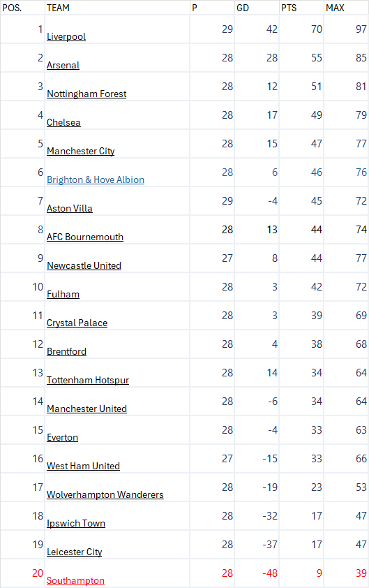
Task: Select the GD column header cell
Action: pos(257,8)
